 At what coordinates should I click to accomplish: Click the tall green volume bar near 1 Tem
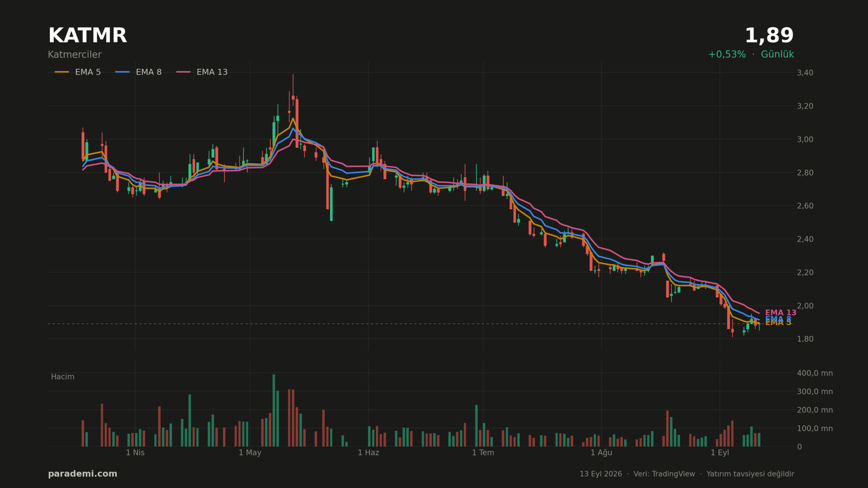[x=476, y=426]
